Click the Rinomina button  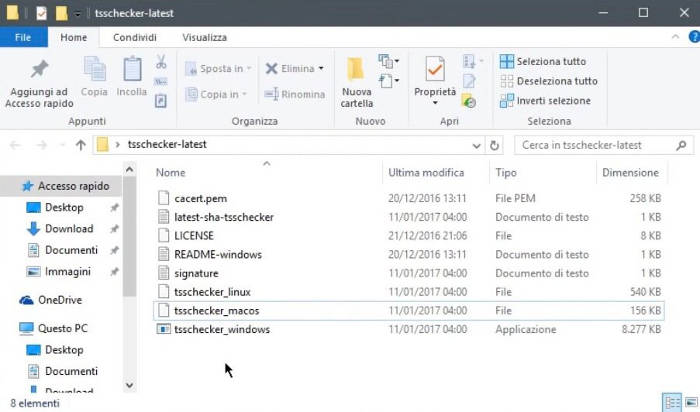[295, 94]
